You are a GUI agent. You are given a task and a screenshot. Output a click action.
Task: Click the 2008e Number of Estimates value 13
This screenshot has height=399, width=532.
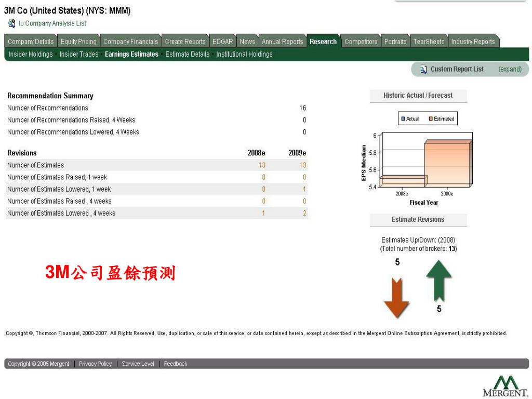pos(262,165)
